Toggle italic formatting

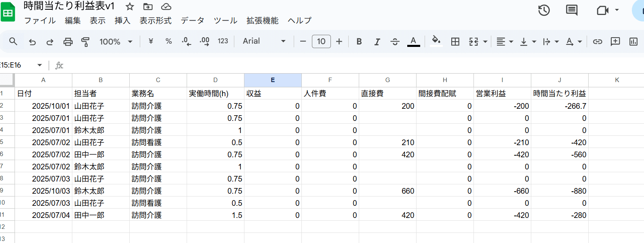tap(377, 42)
